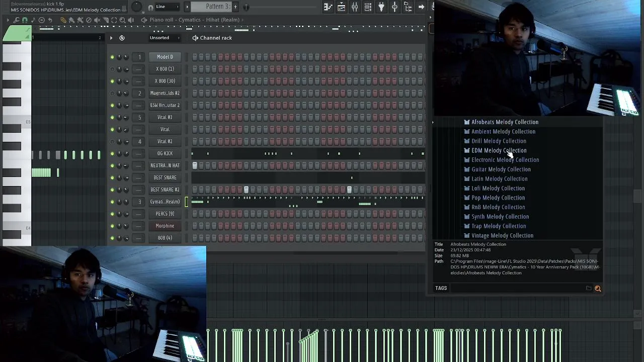This screenshot has width=644, height=362.
Task: Select the circle-slash delete tool in piano roll
Action: point(89,20)
